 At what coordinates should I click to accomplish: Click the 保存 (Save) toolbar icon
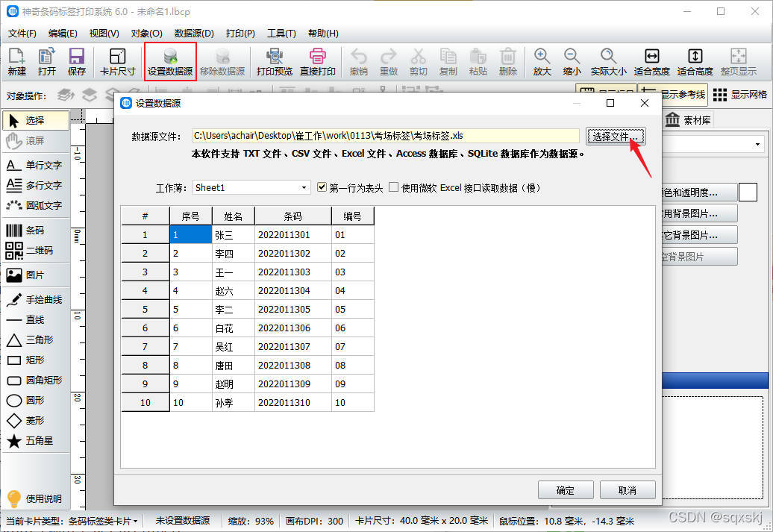click(x=76, y=62)
